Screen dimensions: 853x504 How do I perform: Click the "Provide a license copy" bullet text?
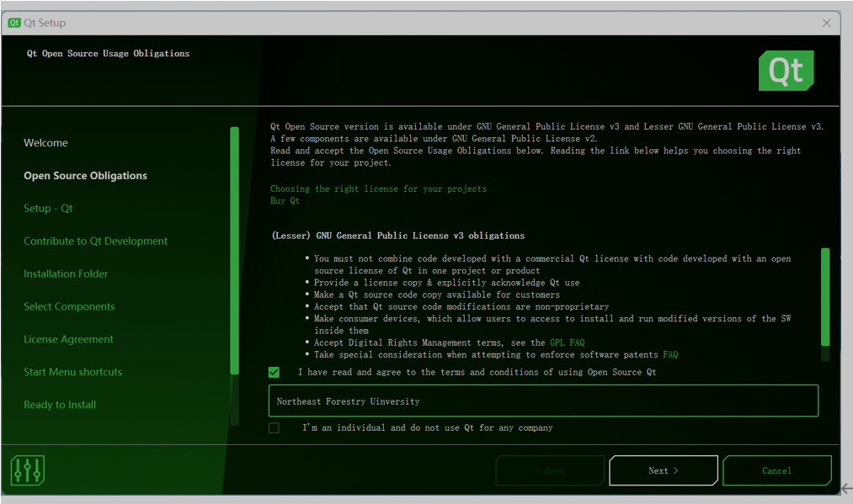446,283
